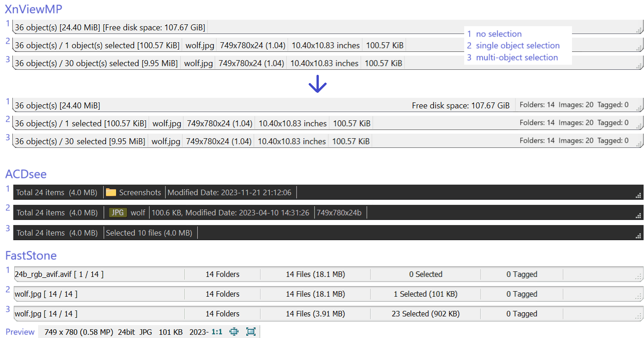
Task: Click '36 object(s) / 30 object(s) selected [9.95 MiB]'
Action: [96, 63]
